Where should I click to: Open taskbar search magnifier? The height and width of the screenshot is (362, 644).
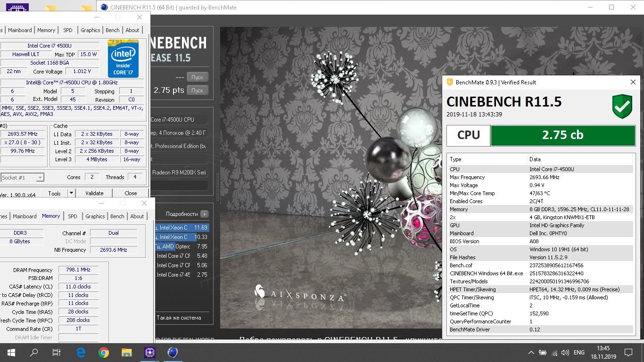point(34,352)
